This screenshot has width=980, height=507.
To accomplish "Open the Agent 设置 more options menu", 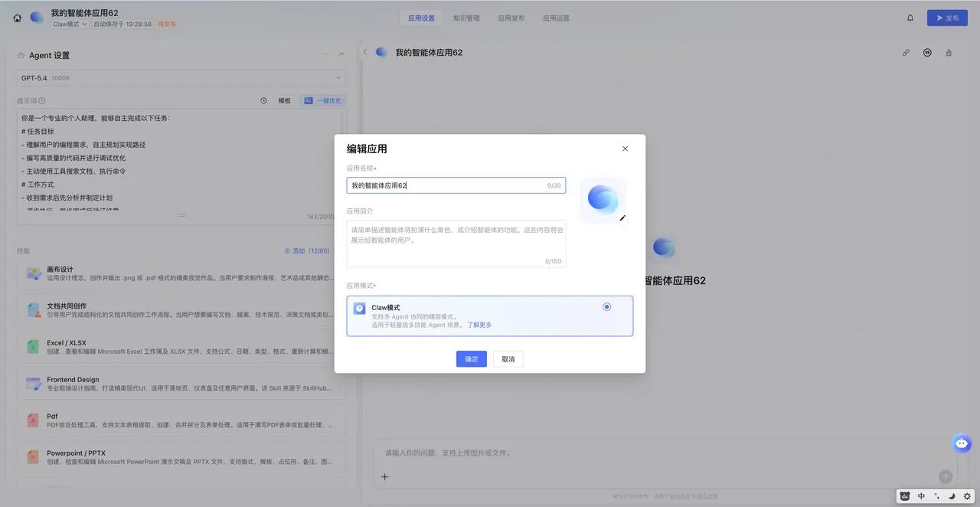I will pos(325,54).
